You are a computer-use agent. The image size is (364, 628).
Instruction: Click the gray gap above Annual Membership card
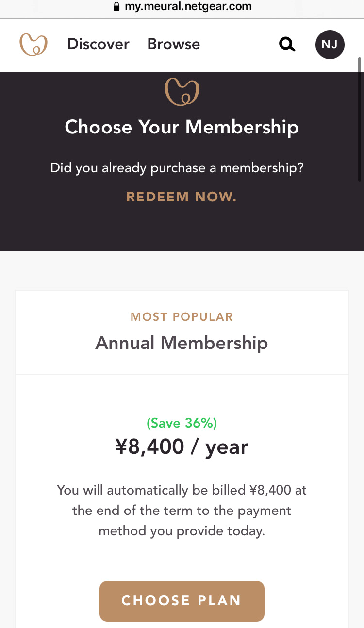point(182,270)
